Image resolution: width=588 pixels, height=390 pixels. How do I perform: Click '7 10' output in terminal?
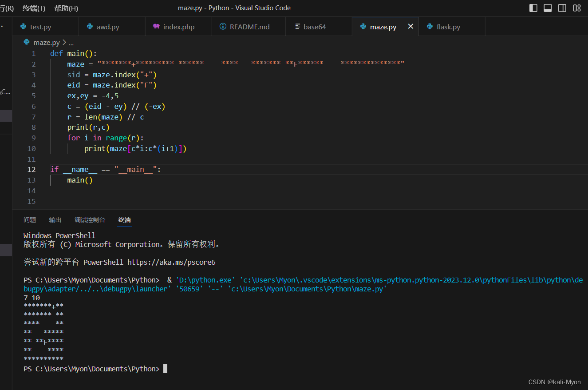[32, 298]
